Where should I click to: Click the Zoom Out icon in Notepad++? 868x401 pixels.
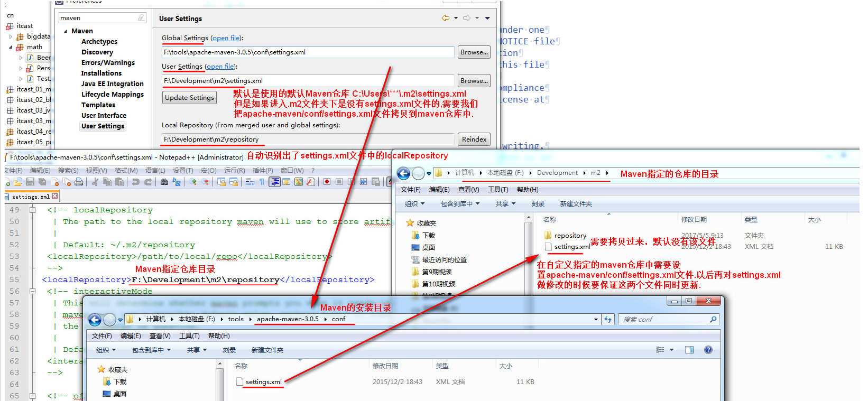[x=205, y=182]
